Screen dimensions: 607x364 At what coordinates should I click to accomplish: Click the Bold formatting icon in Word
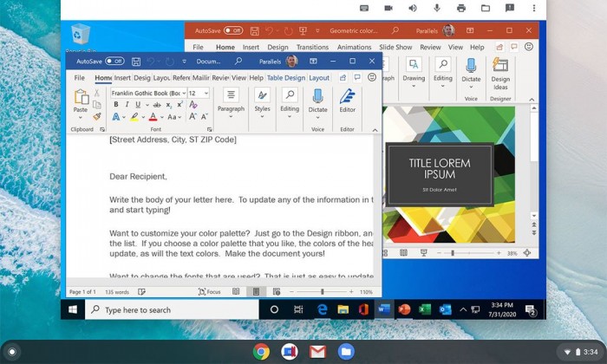pyautogui.click(x=115, y=105)
